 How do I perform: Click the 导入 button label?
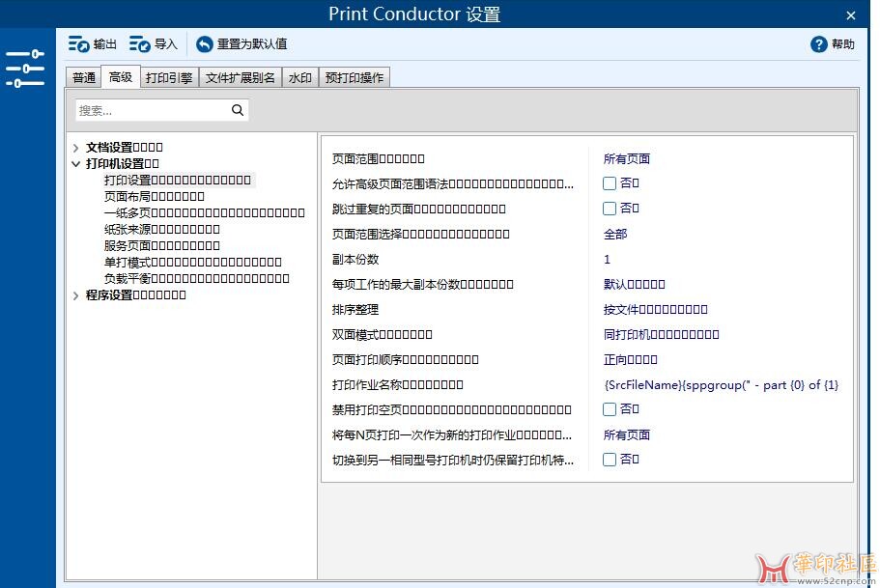point(165,43)
